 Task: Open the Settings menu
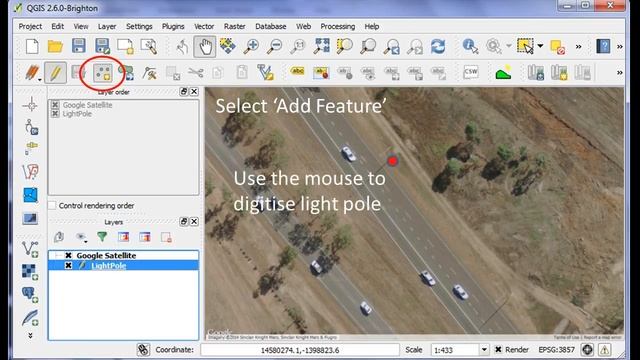[x=139, y=27]
